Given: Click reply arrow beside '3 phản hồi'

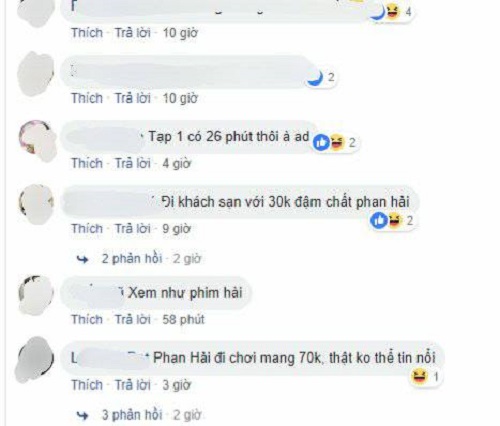Looking at the screenshot, I should click(x=82, y=415).
